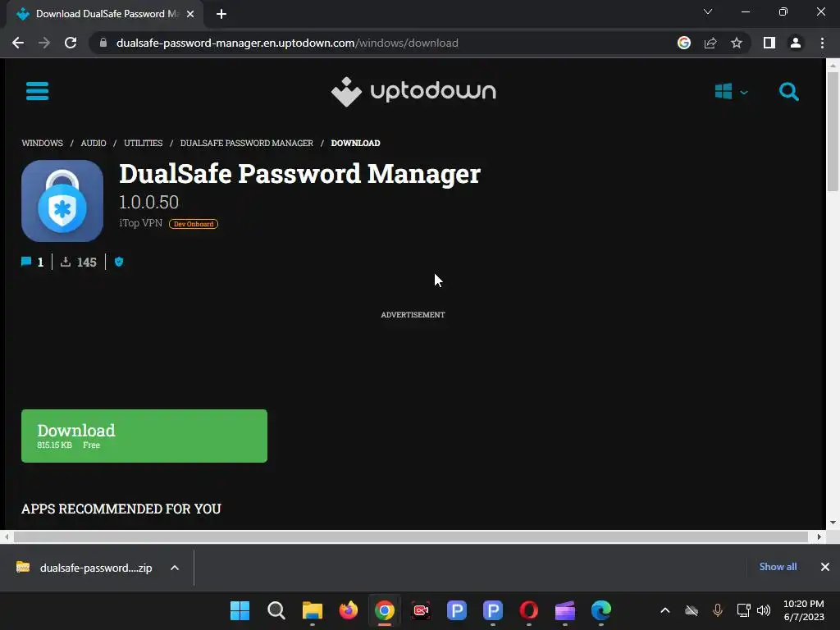The height and width of the screenshot is (630, 840).
Task: Go to AUDIO breadcrumb
Action: tap(94, 143)
